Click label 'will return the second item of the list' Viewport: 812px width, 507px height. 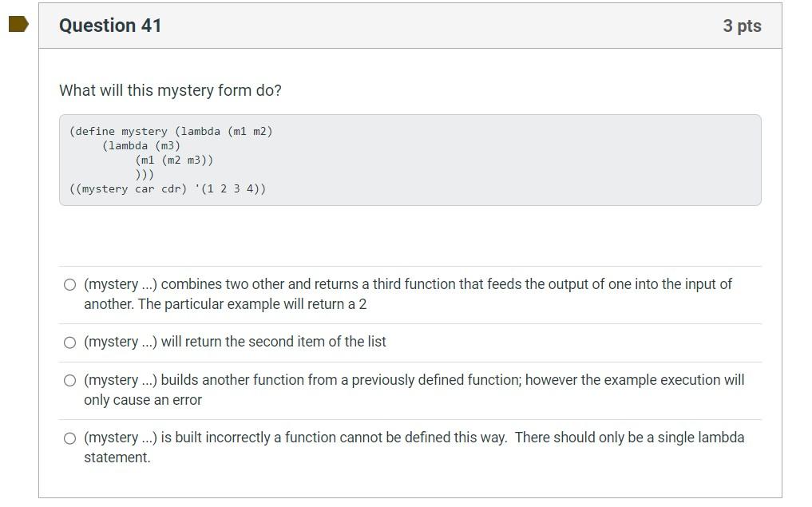click(x=273, y=342)
